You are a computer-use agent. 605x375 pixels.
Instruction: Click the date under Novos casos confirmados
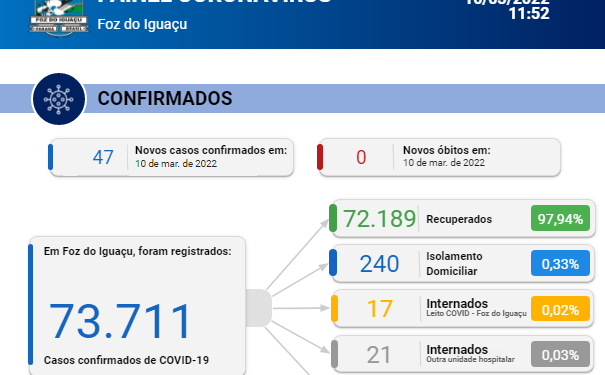pyautogui.click(x=176, y=164)
